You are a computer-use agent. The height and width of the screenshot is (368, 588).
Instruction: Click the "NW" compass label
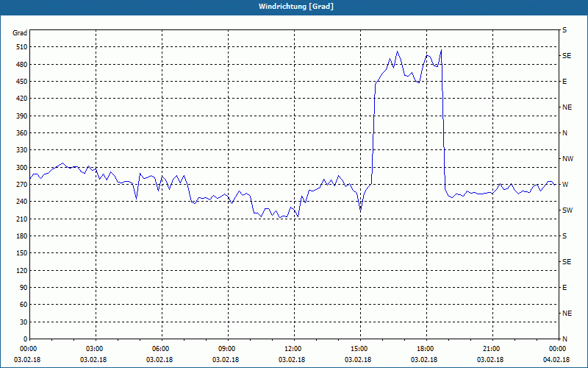[567, 159]
